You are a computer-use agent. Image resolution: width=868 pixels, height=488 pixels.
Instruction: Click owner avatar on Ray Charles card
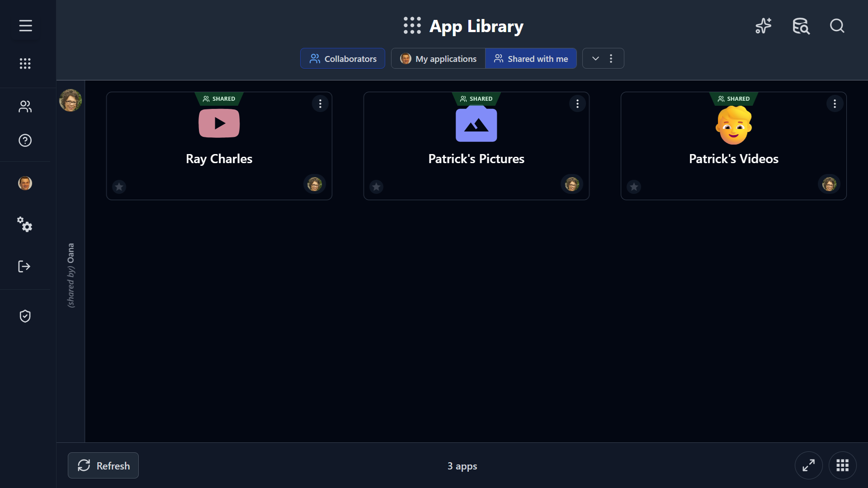coord(315,184)
